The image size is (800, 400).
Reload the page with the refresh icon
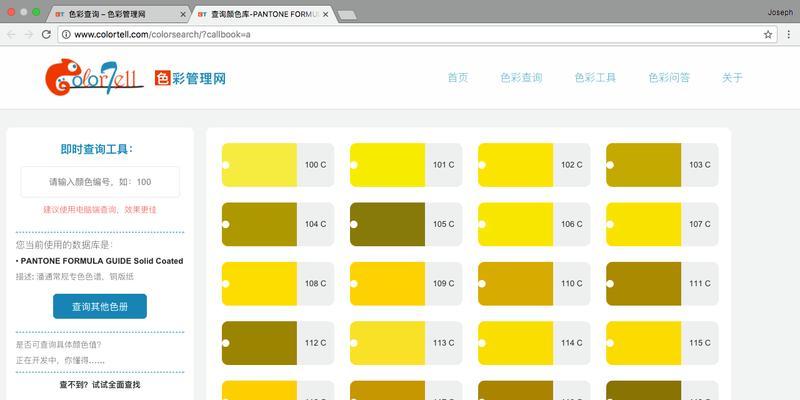pyautogui.click(x=46, y=35)
